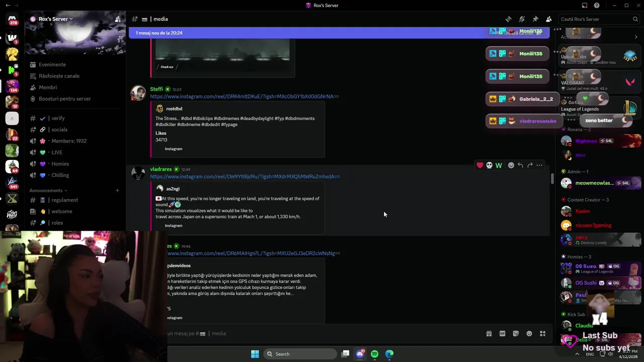Reply to vladrares message arrow icon
This screenshot has width=644, height=362.
pyautogui.click(x=520, y=165)
